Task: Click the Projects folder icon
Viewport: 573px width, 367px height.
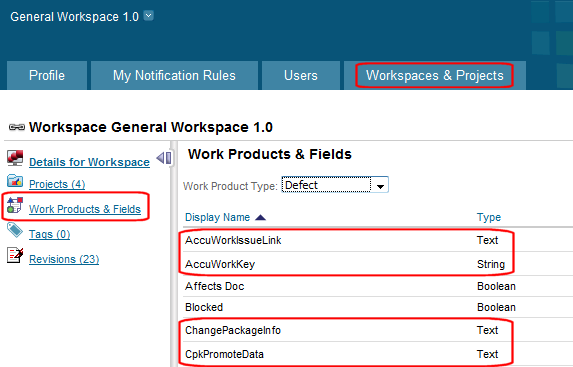Action: (15, 181)
